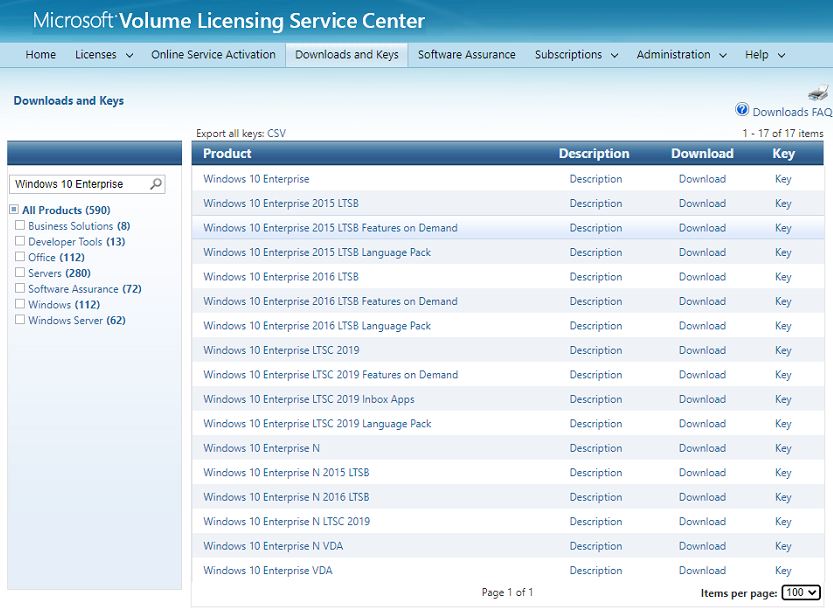
Task: View description of Windows 10 Enterprise N 2016 LTSB
Action: (596, 497)
